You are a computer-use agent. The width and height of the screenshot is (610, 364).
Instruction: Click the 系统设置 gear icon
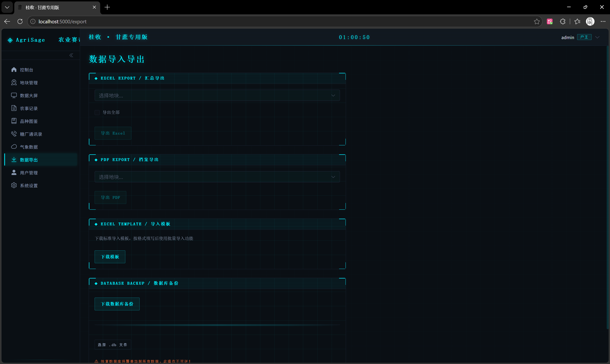point(14,185)
